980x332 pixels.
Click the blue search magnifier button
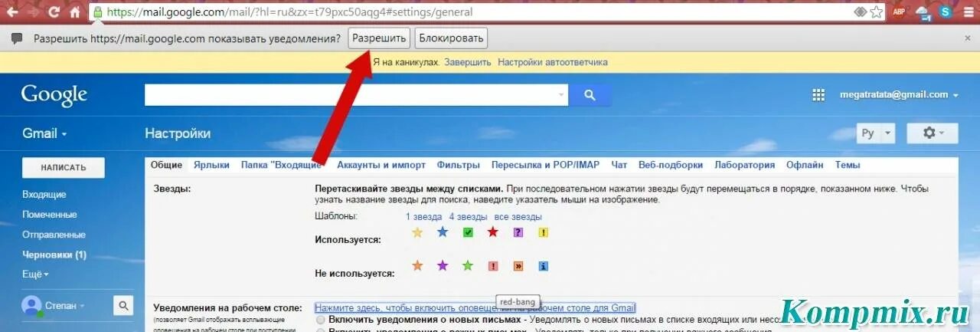click(x=590, y=95)
